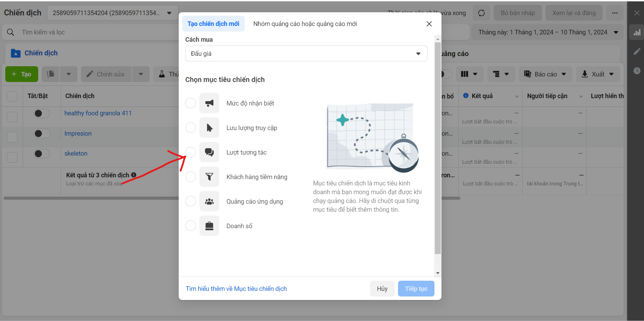This screenshot has width=644, height=321.
Task: Expand the ad account selector dropdown
Action: tap(112, 13)
